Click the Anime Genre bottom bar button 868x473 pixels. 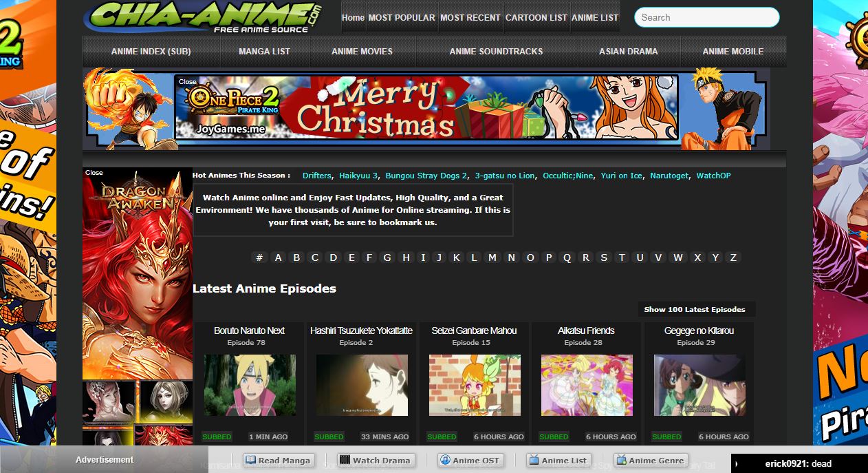tap(651, 461)
